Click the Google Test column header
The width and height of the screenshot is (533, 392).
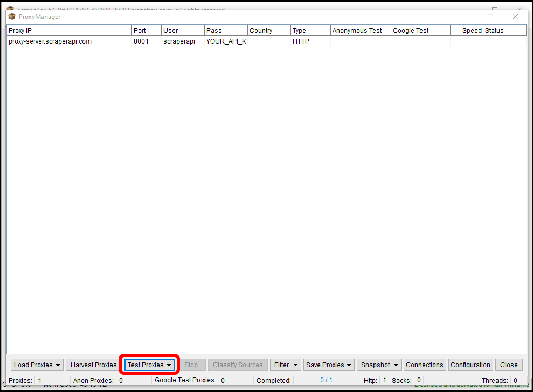coord(419,30)
